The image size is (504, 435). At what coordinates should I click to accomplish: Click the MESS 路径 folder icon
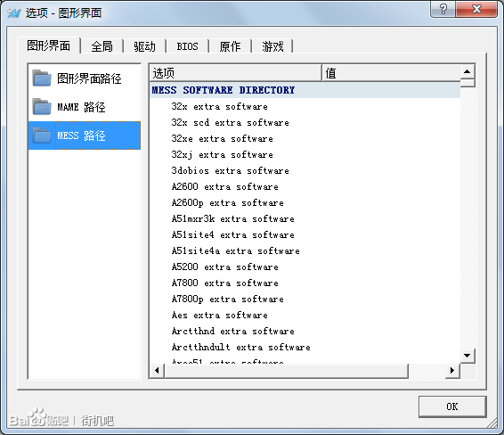tap(42, 135)
